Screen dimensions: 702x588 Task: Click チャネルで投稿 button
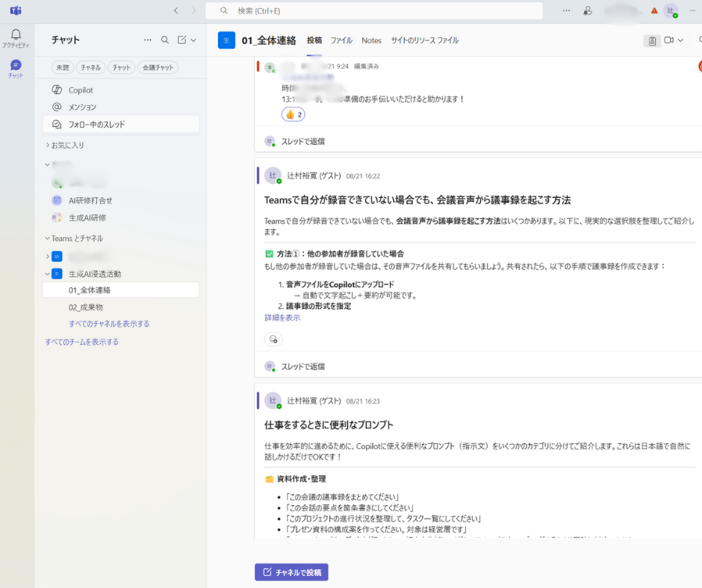point(291,572)
